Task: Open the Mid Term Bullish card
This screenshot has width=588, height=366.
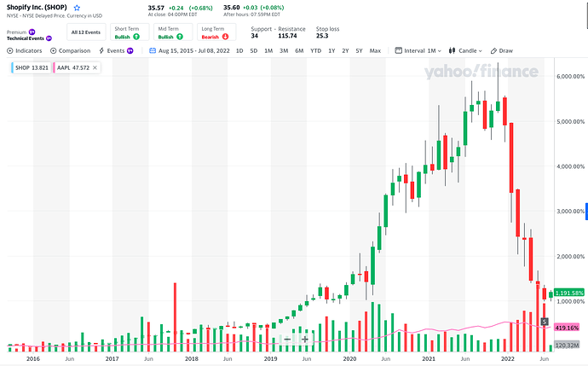Action: [173, 32]
